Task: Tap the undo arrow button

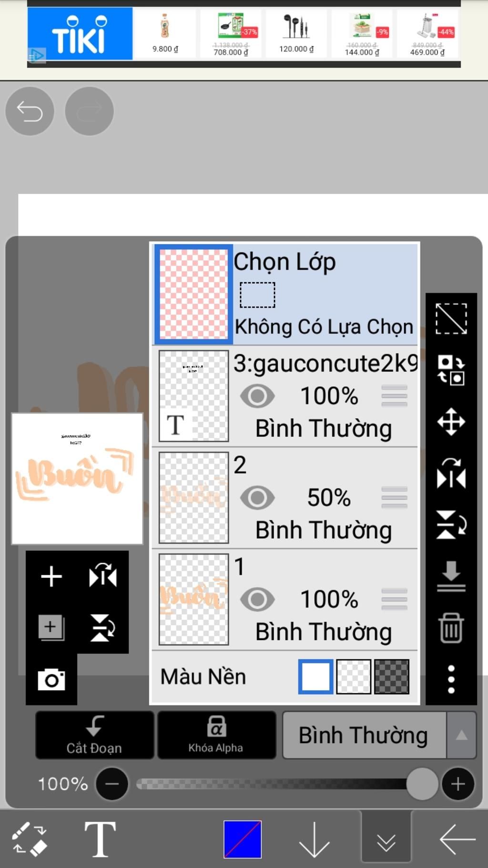Action: click(x=30, y=111)
